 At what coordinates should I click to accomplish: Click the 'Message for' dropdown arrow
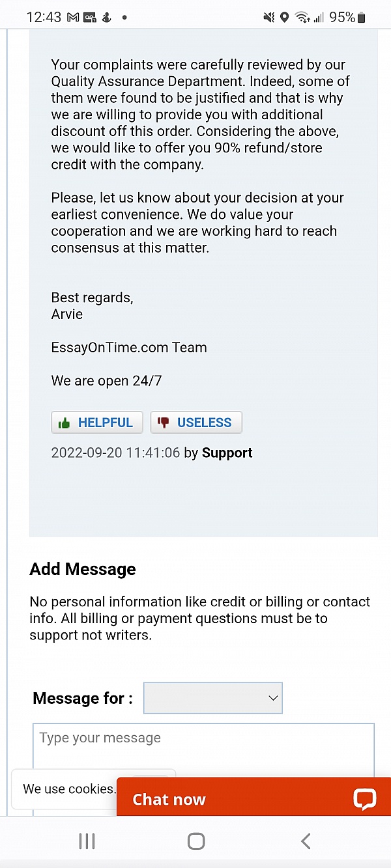pos(273,698)
